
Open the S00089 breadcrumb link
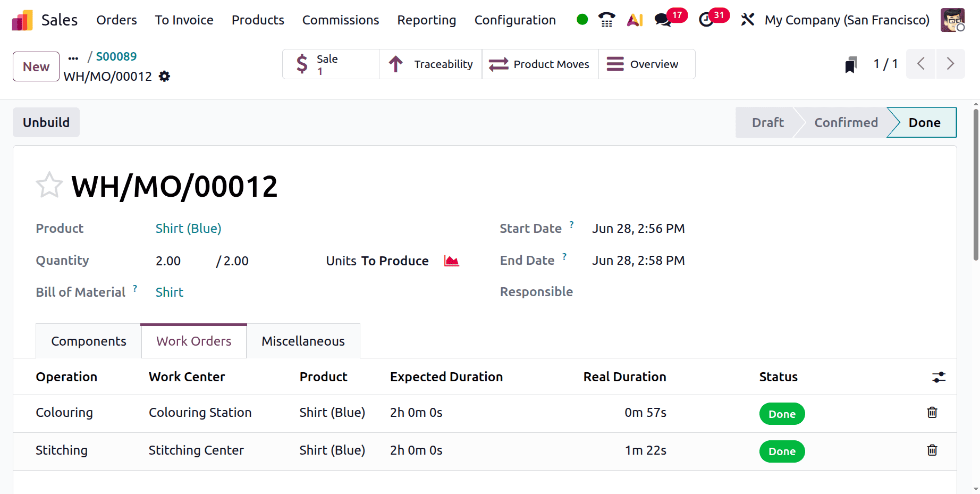point(116,56)
